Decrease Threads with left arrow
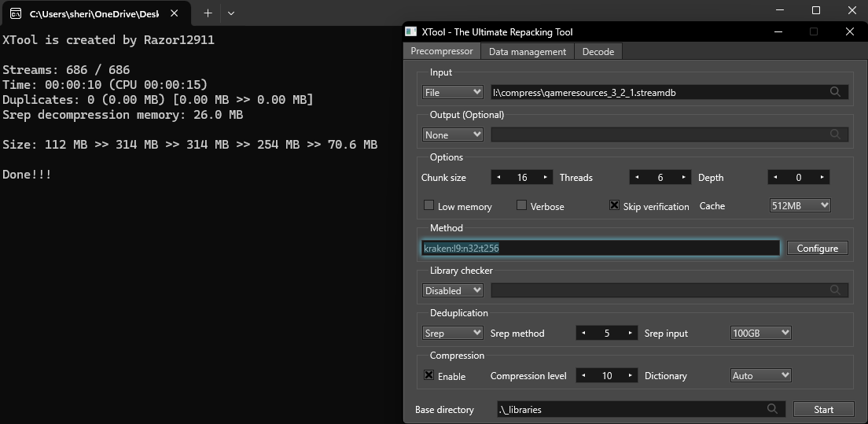 (x=637, y=177)
